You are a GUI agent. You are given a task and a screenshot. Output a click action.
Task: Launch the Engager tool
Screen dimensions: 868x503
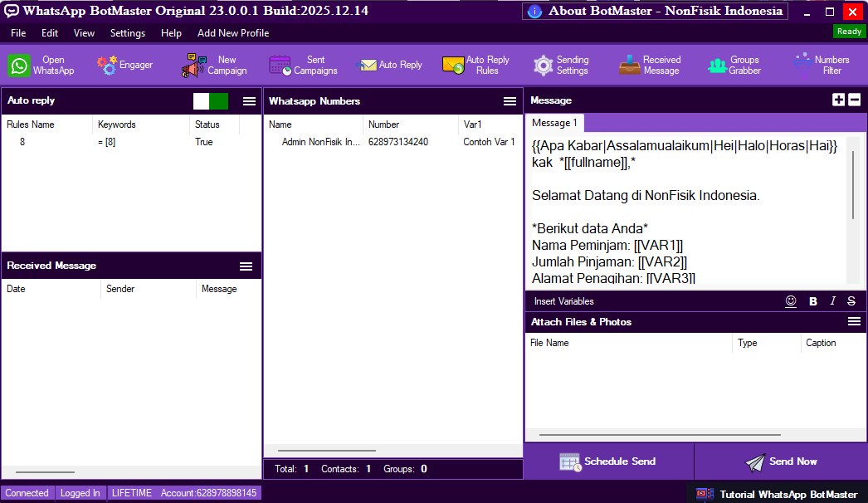pyautogui.click(x=124, y=66)
